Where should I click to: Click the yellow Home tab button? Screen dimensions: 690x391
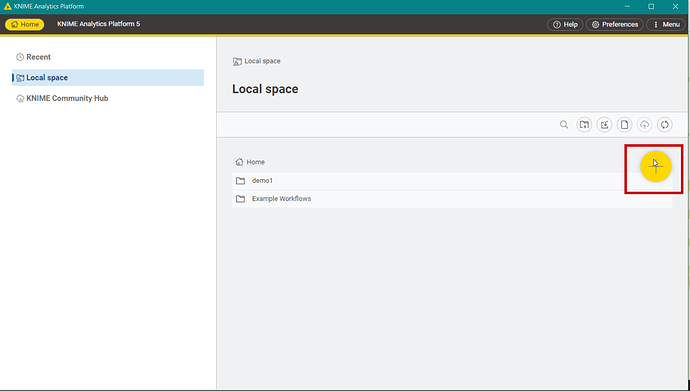(x=25, y=24)
